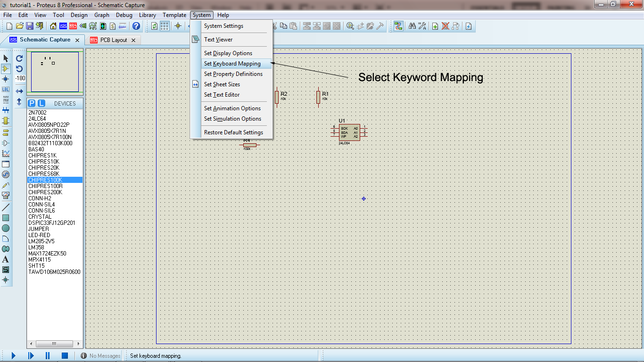This screenshot has height=362, width=644.
Task: Open the Template menu
Action: (174, 15)
